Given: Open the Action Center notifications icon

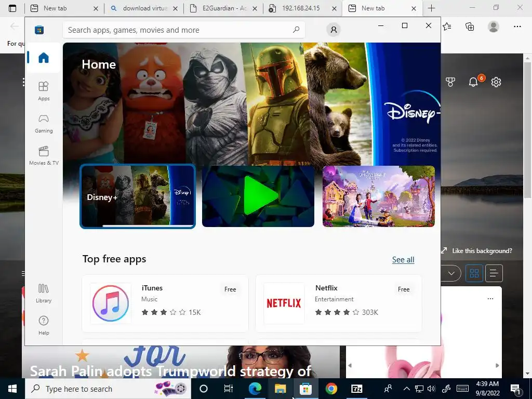Looking at the screenshot, I should pyautogui.click(x=515, y=389).
